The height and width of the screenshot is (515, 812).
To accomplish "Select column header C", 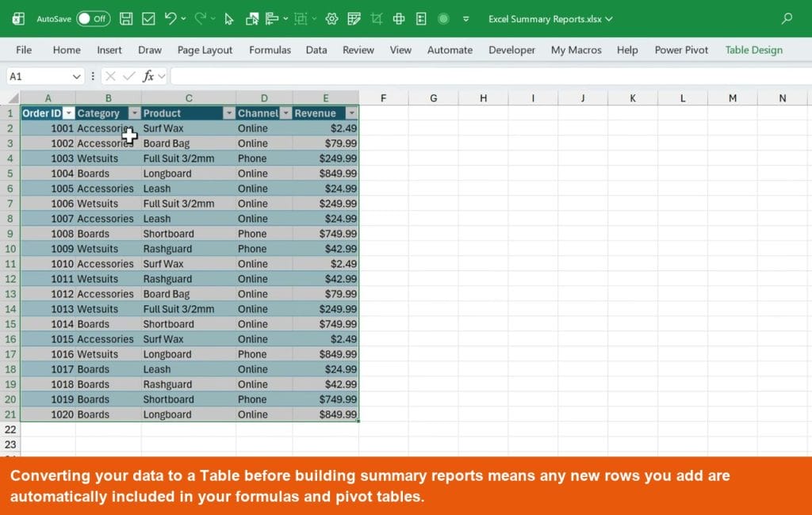I will click(x=189, y=97).
